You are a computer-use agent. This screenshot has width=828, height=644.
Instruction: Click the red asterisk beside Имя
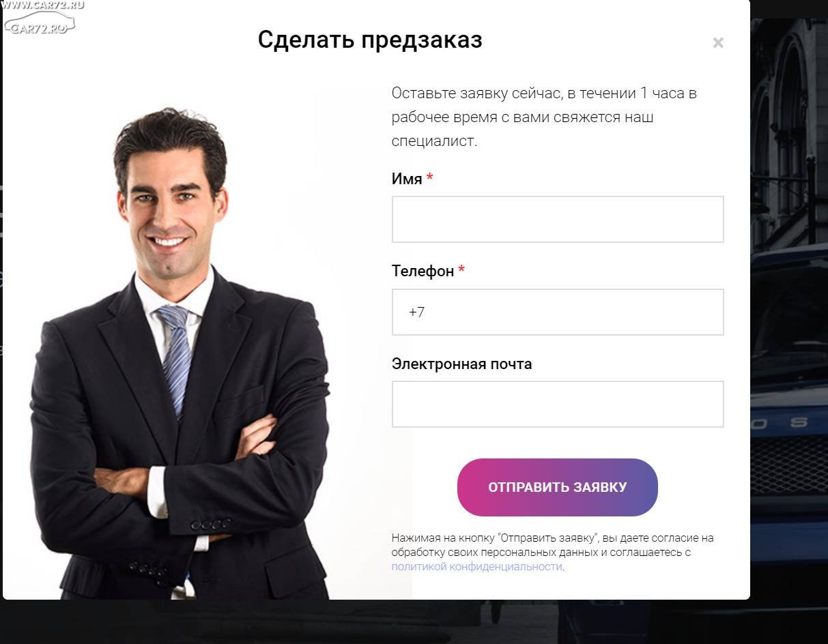430,177
